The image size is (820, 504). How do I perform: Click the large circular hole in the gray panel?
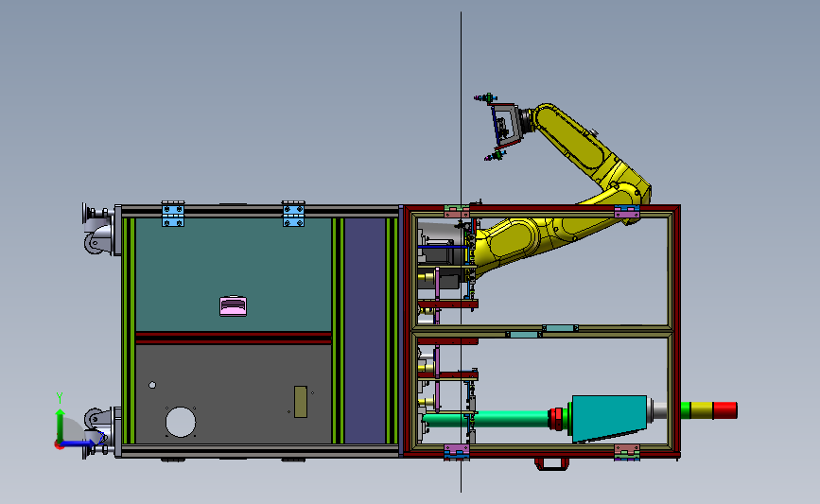point(181,422)
